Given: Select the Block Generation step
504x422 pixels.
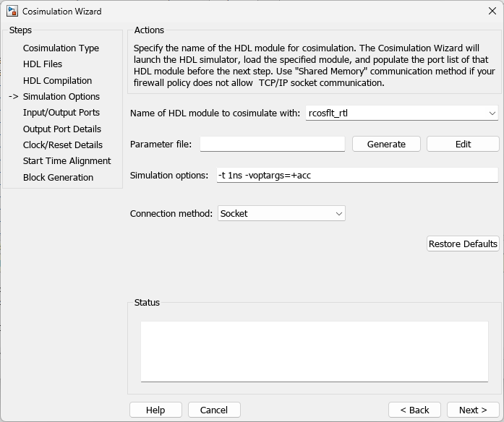Looking at the screenshot, I should click(x=58, y=177).
